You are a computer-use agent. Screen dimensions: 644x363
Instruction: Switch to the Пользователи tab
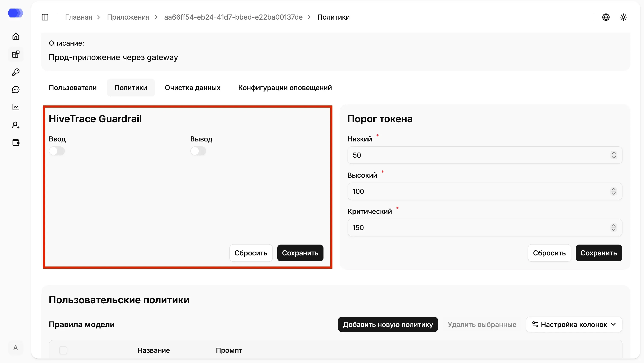pos(73,88)
